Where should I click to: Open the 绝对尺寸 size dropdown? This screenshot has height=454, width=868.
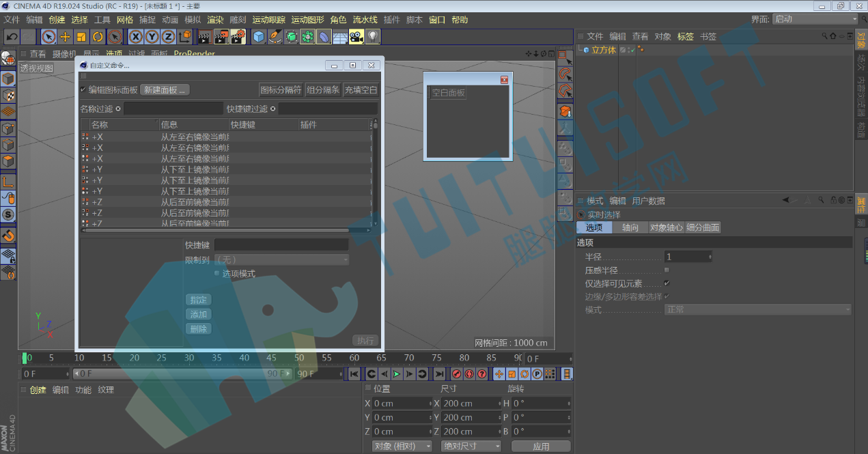click(x=471, y=446)
